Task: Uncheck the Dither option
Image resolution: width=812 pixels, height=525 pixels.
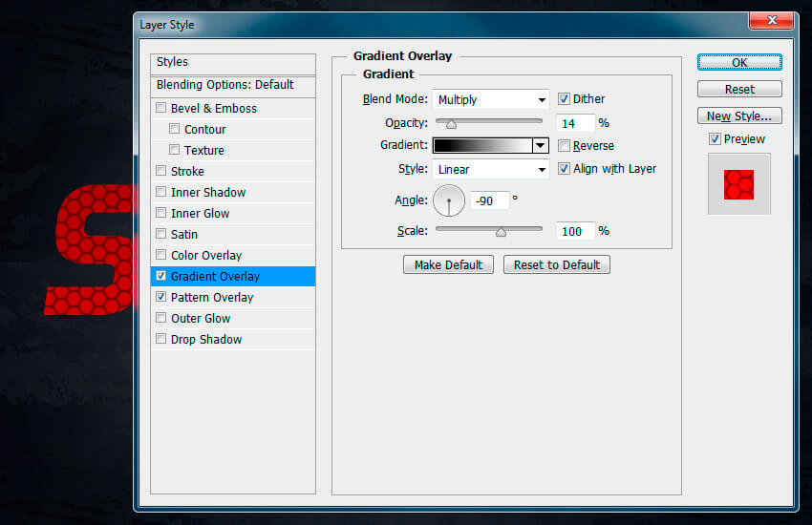Action: (565, 99)
